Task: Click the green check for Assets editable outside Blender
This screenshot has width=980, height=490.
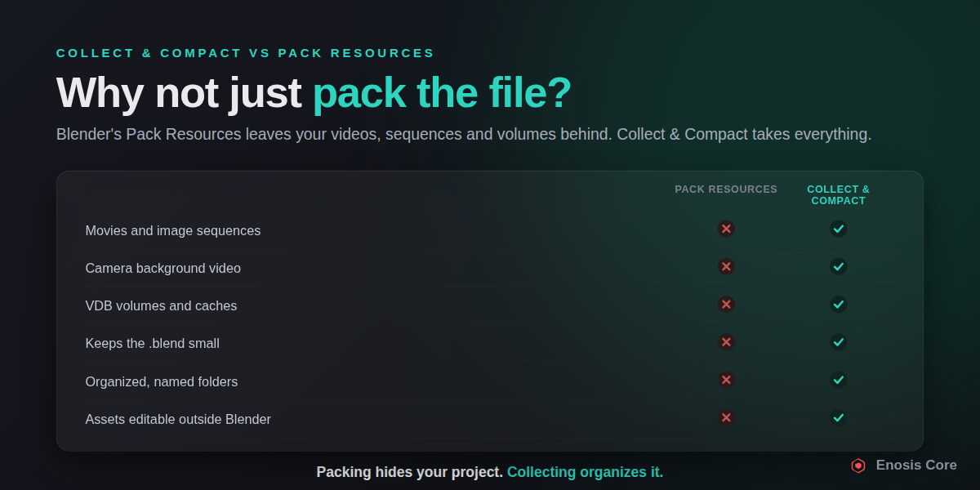Action: (838, 417)
